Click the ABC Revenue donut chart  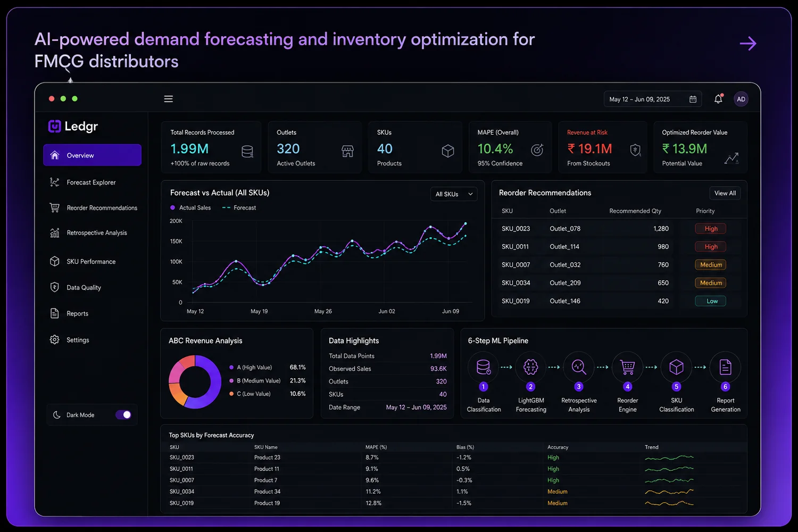pyautogui.click(x=195, y=382)
